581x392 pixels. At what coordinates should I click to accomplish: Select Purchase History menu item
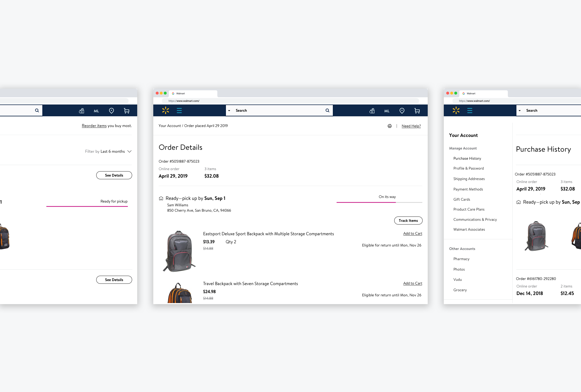coord(467,158)
